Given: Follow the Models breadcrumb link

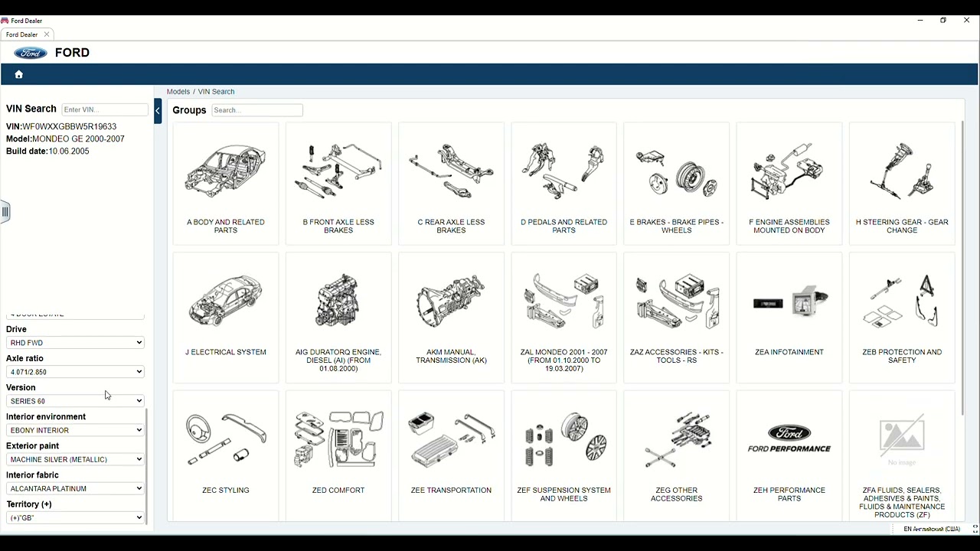Looking at the screenshot, I should (x=178, y=92).
